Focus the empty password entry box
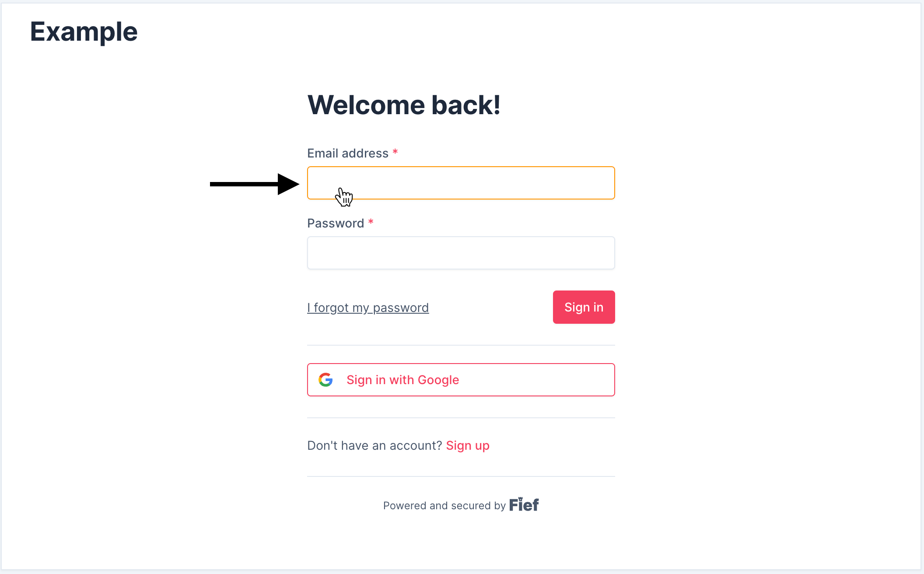Screen dimensions: 924x574 (x=461, y=253)
